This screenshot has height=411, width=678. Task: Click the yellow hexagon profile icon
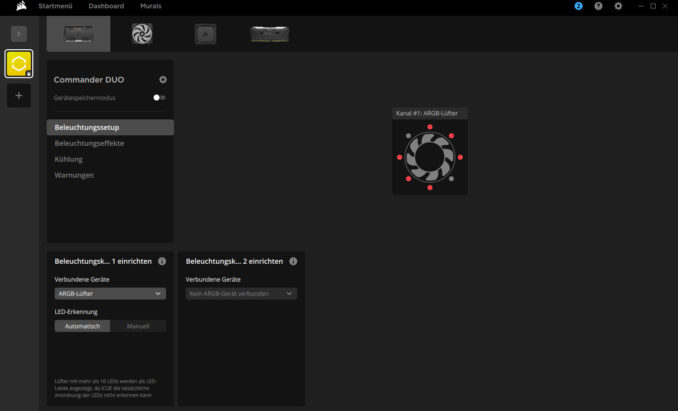click(x=18, y=65)
